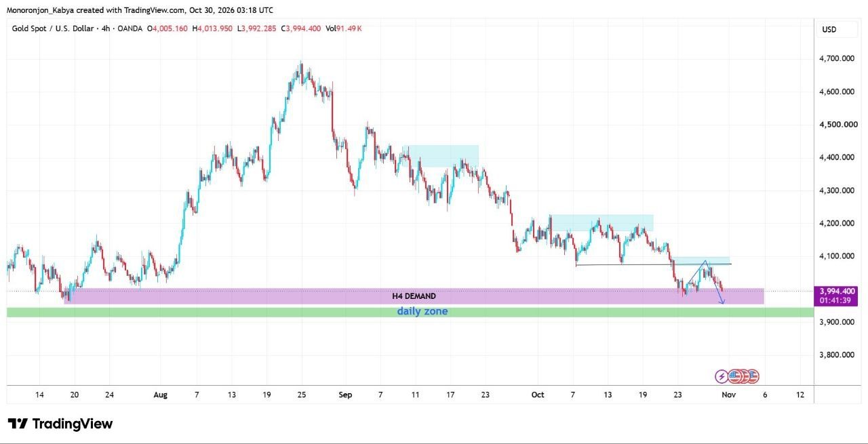Click the OANDA source label in legend
The height and width of the screenshot is (444, 868).
point(132,28)
